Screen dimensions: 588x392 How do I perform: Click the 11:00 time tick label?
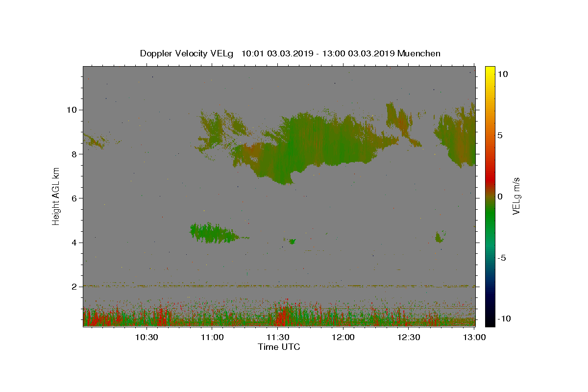pos(212,337)
